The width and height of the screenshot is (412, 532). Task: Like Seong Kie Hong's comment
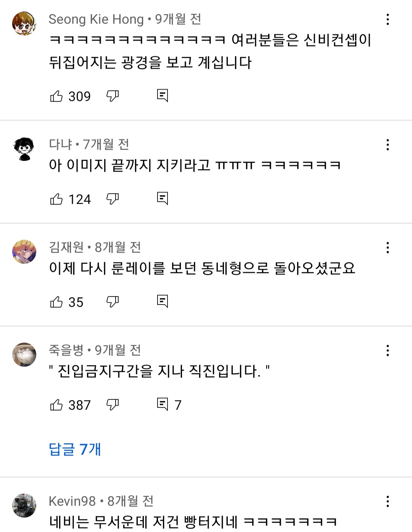coord(56,96)
